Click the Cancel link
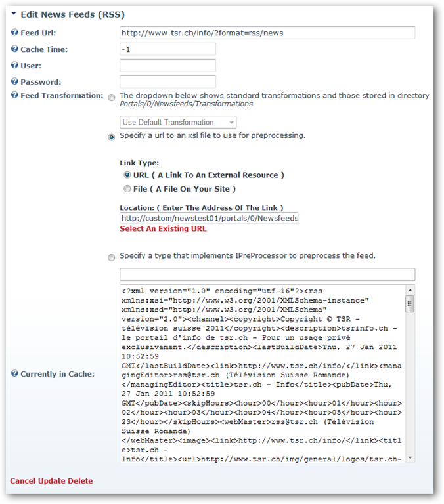Image resolution: width=444 pixels, height=504 pixels. click(23, 481)
